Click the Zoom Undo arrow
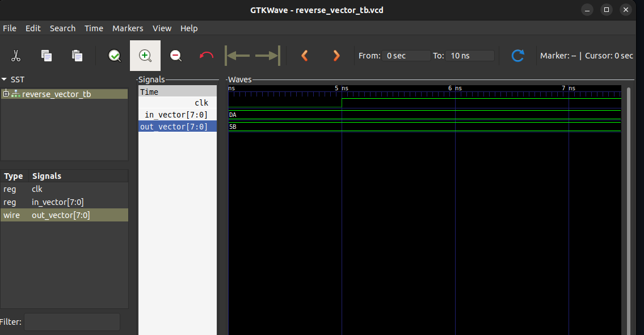 pyautogui.click(x=206, y=55)
